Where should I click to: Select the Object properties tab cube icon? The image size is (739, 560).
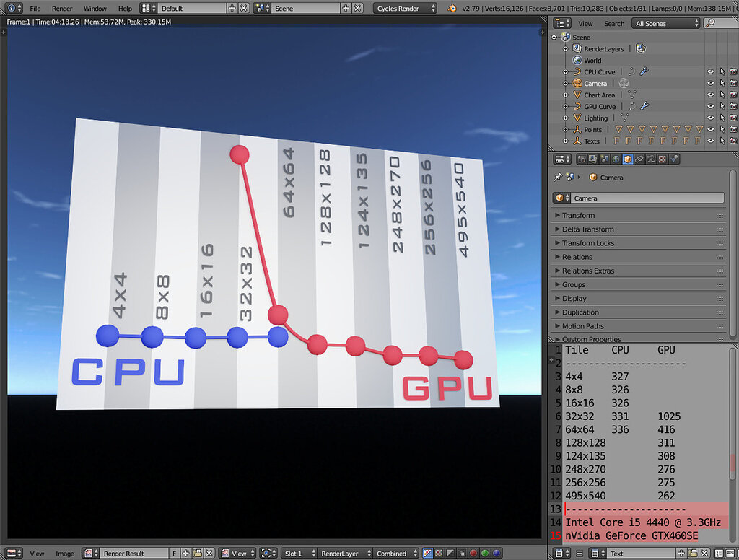click(627, 159)
